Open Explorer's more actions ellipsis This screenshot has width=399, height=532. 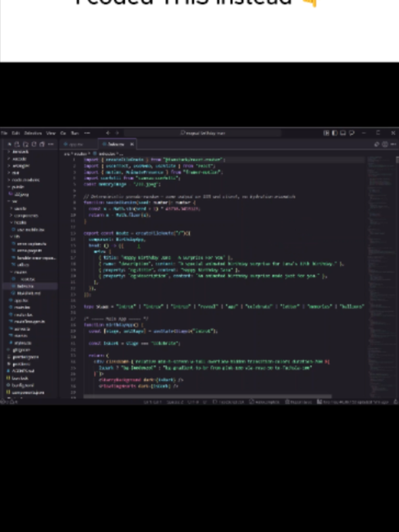pyautogui.click(x=51, y=144)
